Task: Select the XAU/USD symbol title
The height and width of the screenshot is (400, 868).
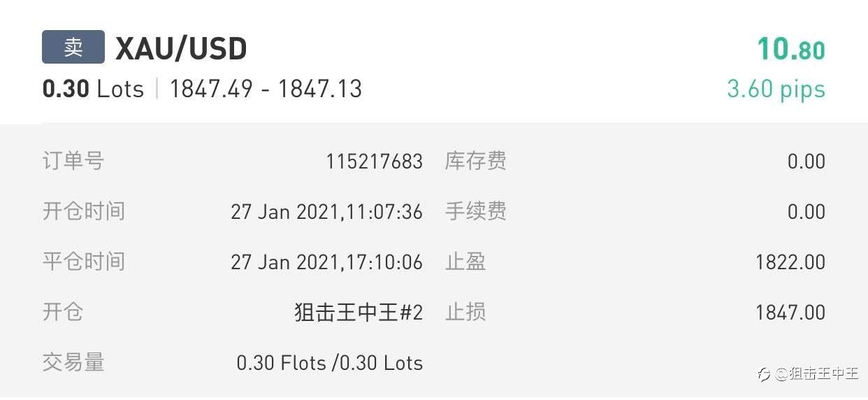Action: pyautogui.click(x=181, y=49)
